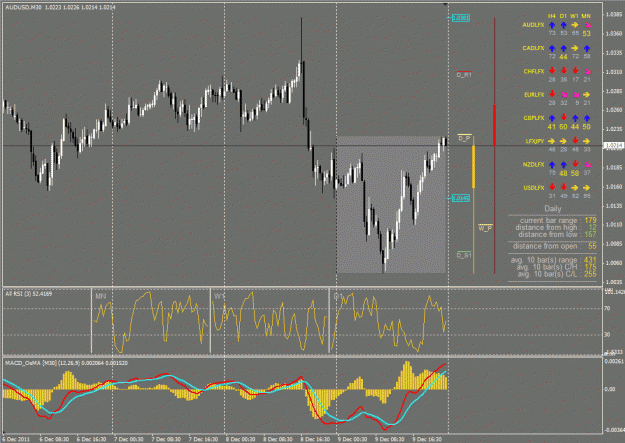The image size is (625, 443).
Task: Select the CADLFX H4 up arrow
Action: click(552, 48)
